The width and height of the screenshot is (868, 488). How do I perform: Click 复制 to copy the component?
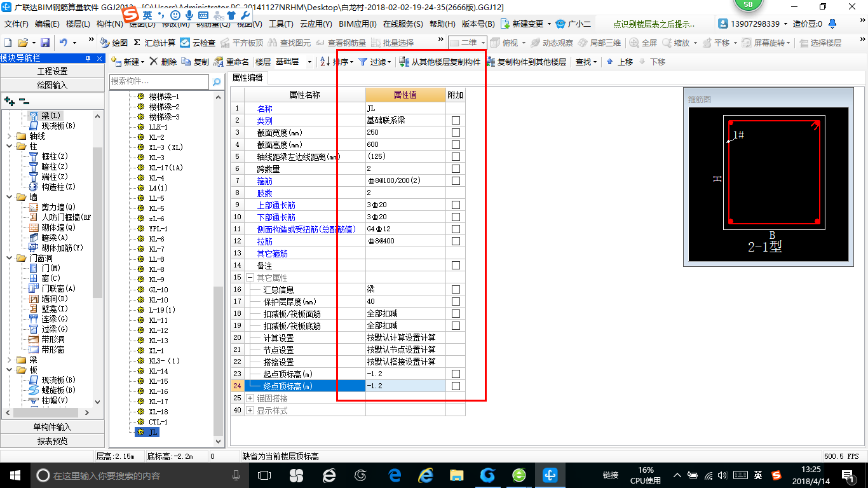[x=195, y=62]
